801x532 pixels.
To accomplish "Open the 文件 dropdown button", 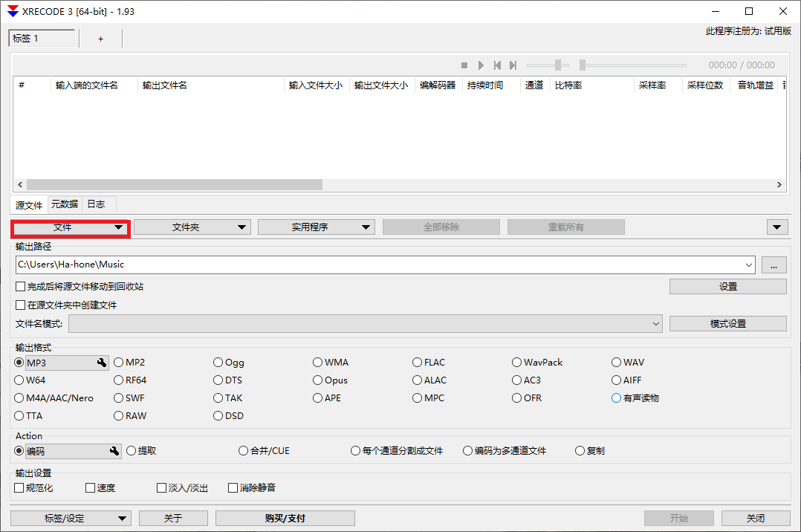I will 71,227.
